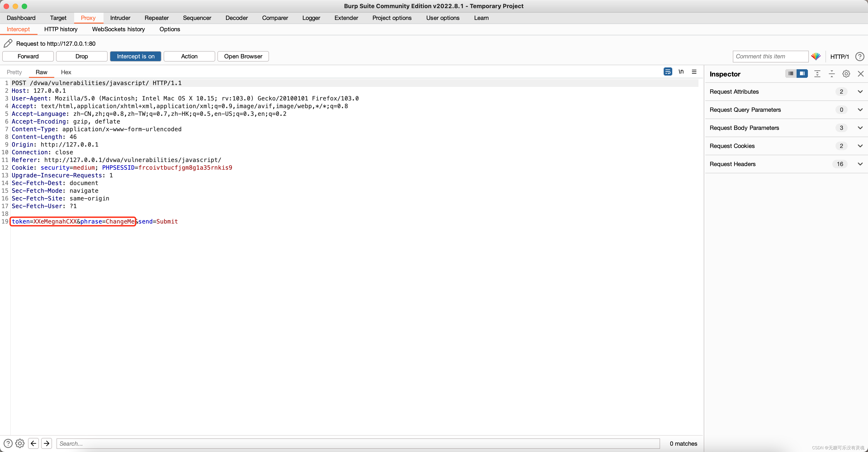Switch to HTTP history sub-tab

tap(61, 29)
